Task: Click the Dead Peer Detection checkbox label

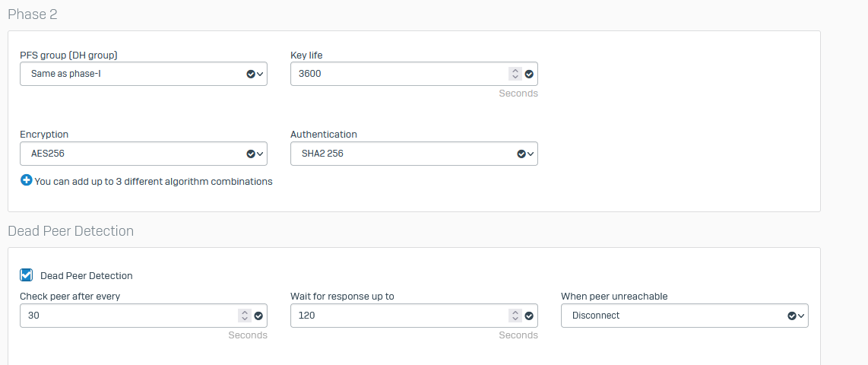Action: click(87, 276)
